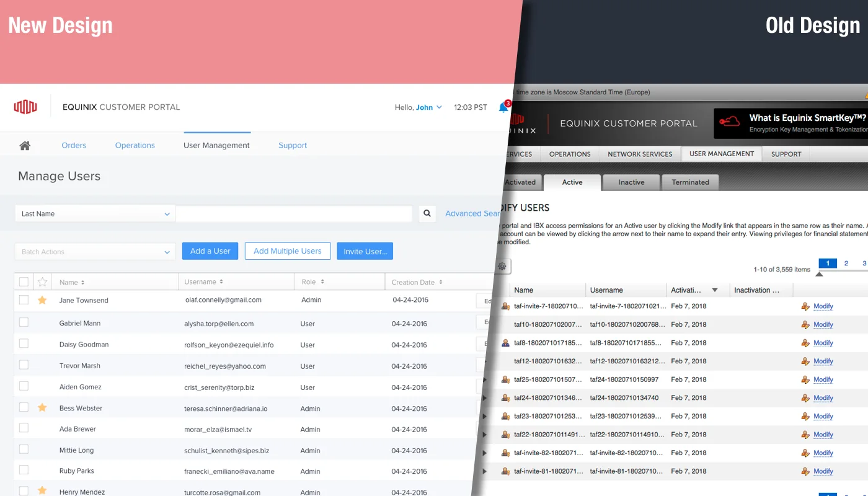Click the magnifier search button

pos(427,213)
